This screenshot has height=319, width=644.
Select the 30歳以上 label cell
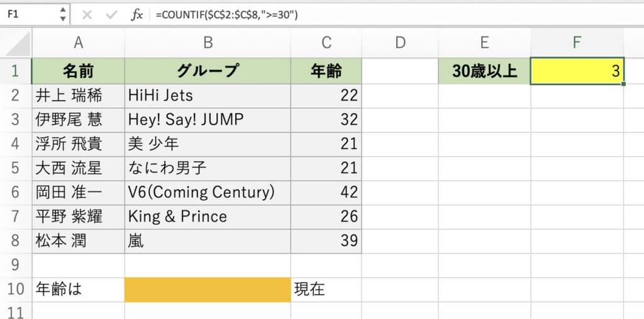click(x=484, y=71)
